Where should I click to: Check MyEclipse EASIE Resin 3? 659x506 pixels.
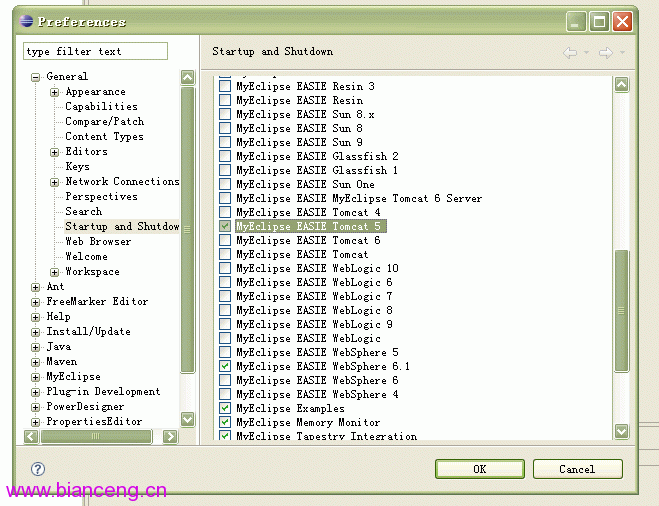click(x=225, y=86)
